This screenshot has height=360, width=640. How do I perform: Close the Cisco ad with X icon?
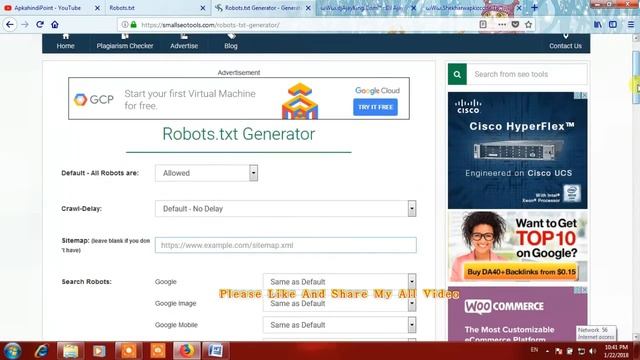click(x=584, y=95)
